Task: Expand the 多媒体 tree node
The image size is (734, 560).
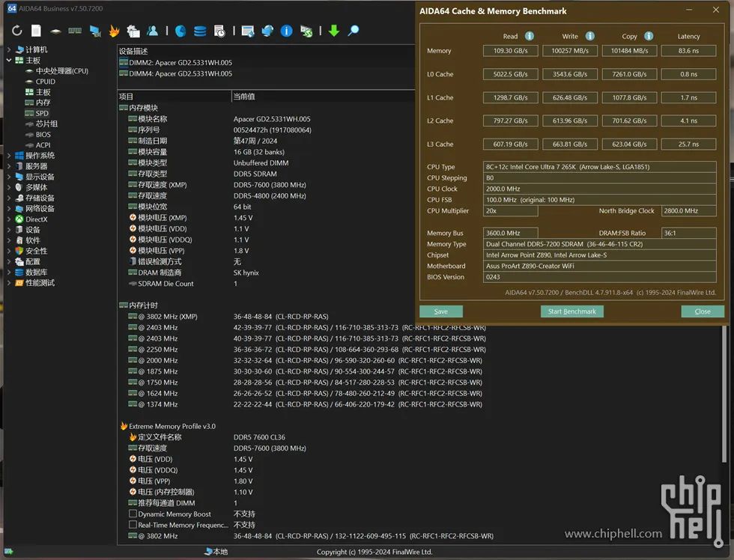Action: (x=9, y=187)
